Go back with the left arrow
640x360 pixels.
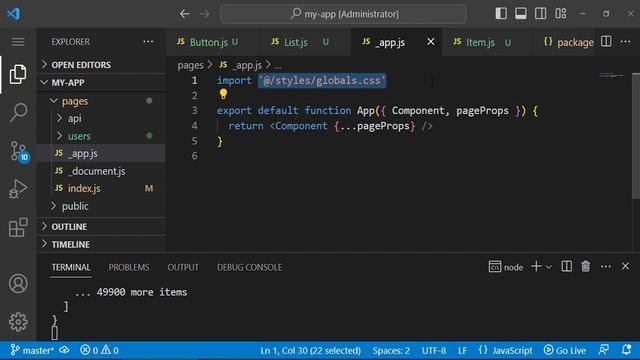184,14
